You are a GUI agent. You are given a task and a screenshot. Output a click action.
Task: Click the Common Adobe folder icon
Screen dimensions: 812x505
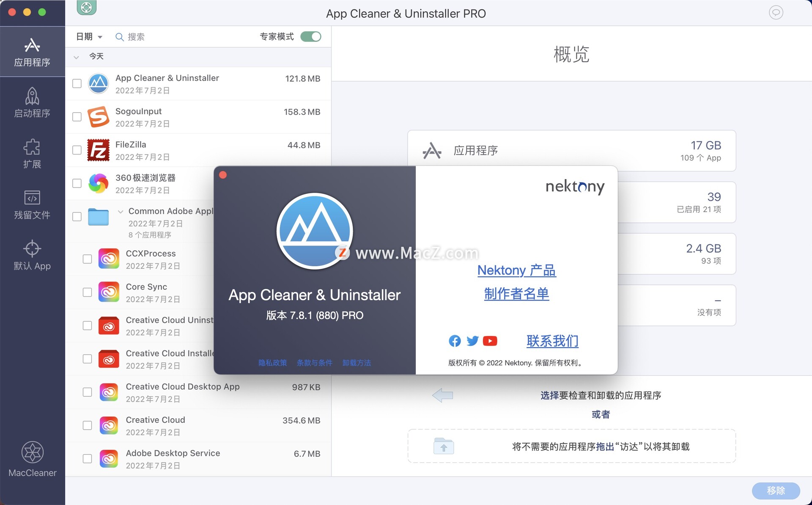point(99,217)
